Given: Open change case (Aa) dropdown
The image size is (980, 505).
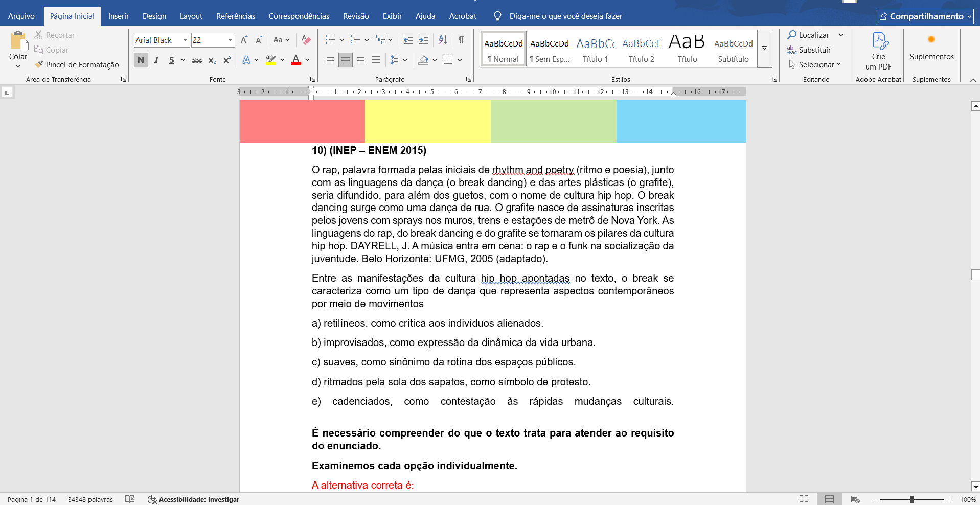Looking at the screenshot, I should coord(281,40).
